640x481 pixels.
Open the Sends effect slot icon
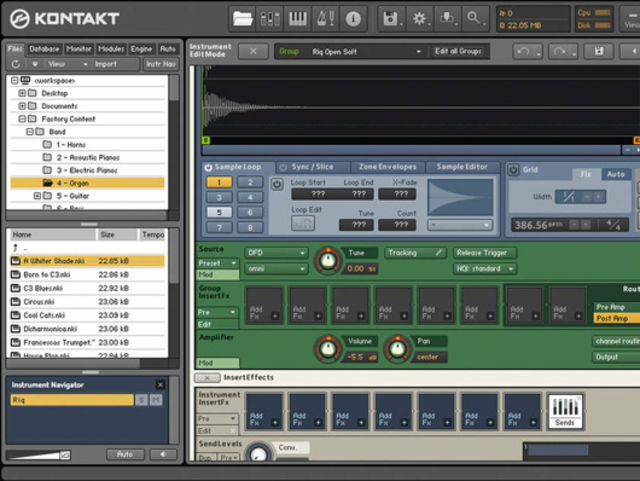(x=565, y=412)
